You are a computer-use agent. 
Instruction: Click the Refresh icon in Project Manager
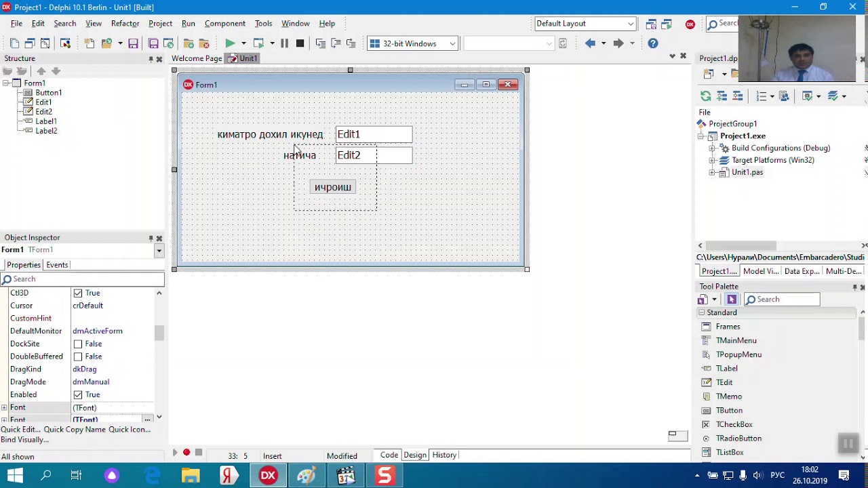tap(706, 96)
